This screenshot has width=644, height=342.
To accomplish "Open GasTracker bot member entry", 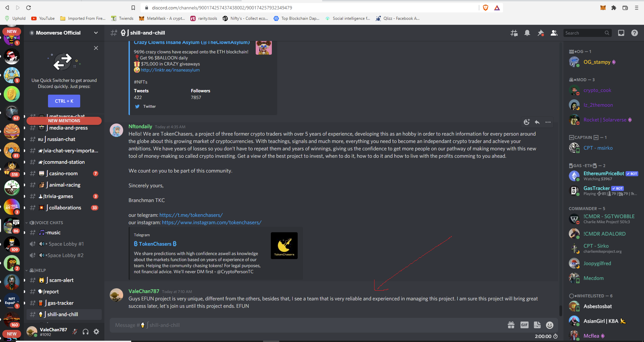I will tap(604, 190).
